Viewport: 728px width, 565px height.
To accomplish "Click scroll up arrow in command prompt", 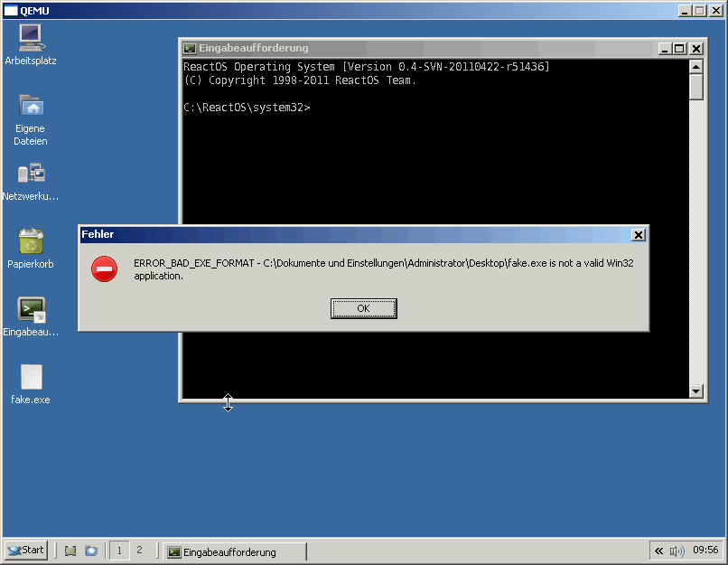I will [695, 67].
